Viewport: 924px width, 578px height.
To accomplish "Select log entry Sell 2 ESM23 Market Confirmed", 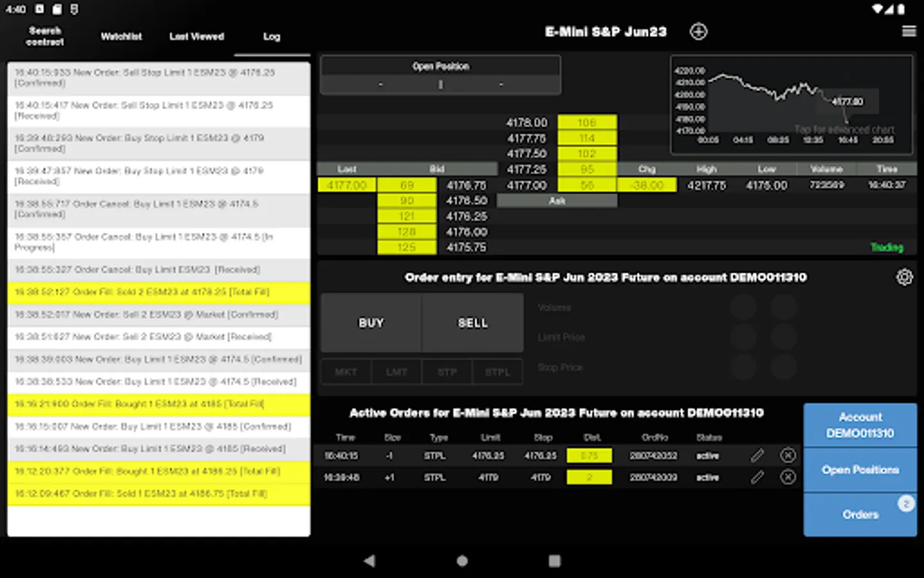I will (x=158, y=315).
